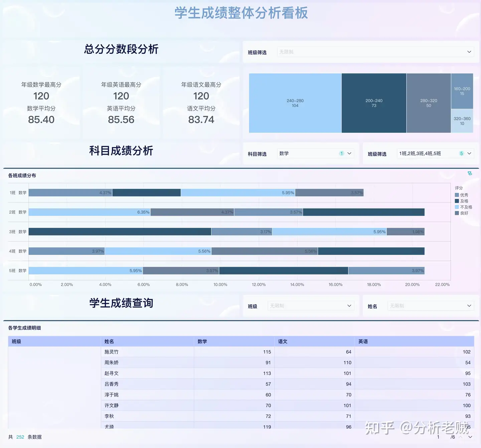The height and width of the screenshot is (448, 481).
Task: Click 数学 column header in table
Action: [234, 341]
